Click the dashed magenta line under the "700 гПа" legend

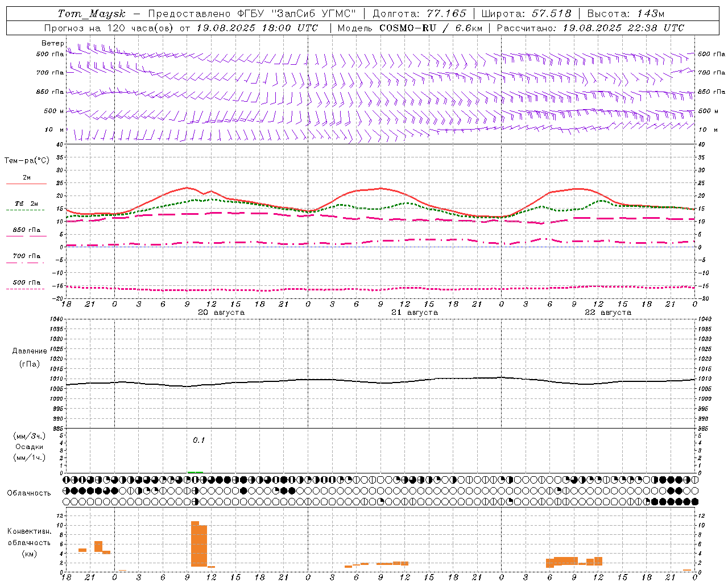(x=25, y=263)
